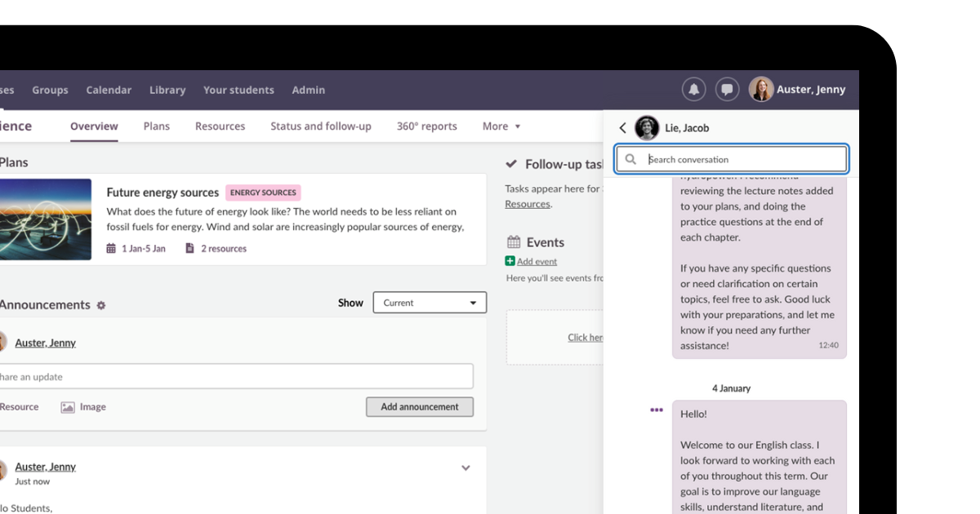Click the green Add event plus icon
This screenshot has height=514, width=980.
pyautogui.click(x=510, y=261)
